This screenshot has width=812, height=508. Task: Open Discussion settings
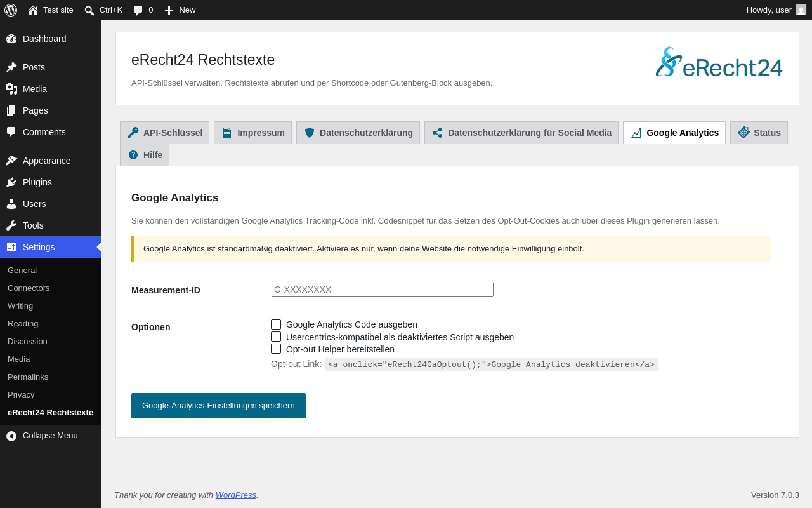(27, 341)
